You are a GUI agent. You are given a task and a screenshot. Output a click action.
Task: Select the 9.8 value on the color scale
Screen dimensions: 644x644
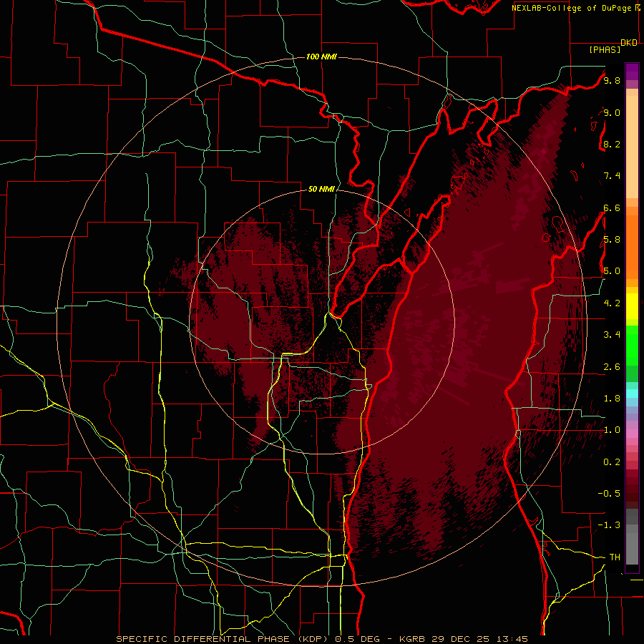pyautogui.click(x=612, y=80)
